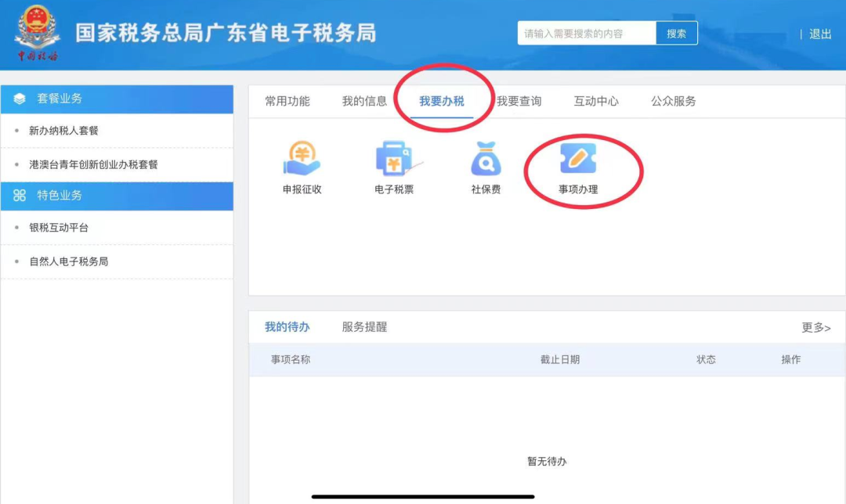846x504 pixels.
Task: Open the 事项办理 pencil icon
Action: coord(578,158)
